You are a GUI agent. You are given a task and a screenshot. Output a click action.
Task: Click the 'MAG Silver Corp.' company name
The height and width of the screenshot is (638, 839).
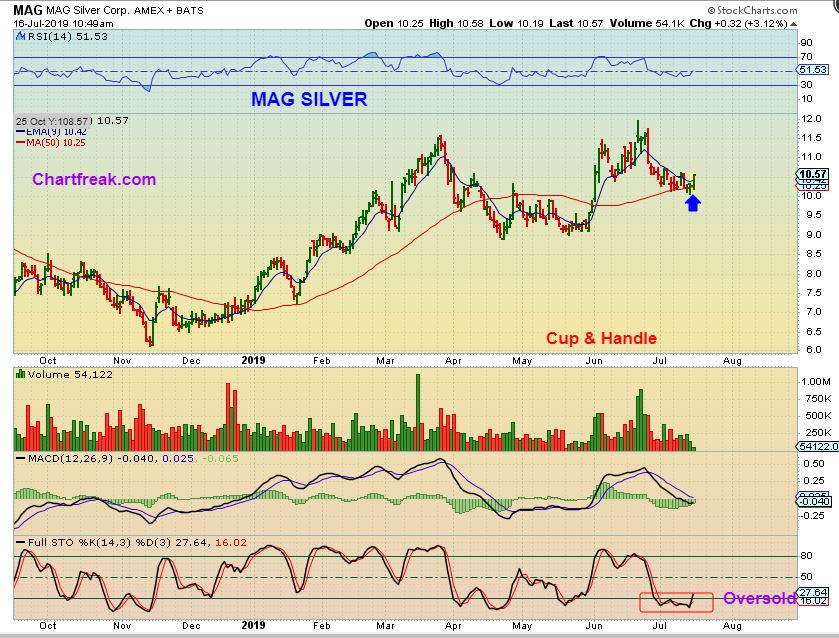click(88, 10)
